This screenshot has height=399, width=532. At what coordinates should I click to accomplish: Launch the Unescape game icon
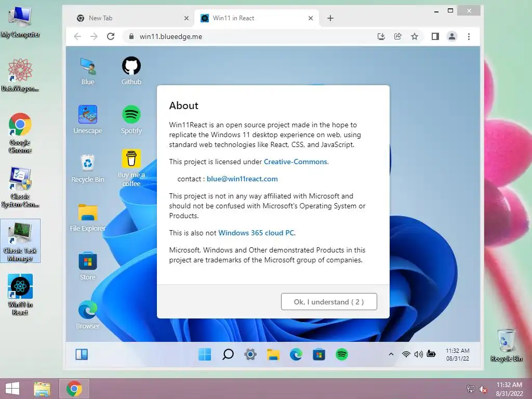pos(87,119)
